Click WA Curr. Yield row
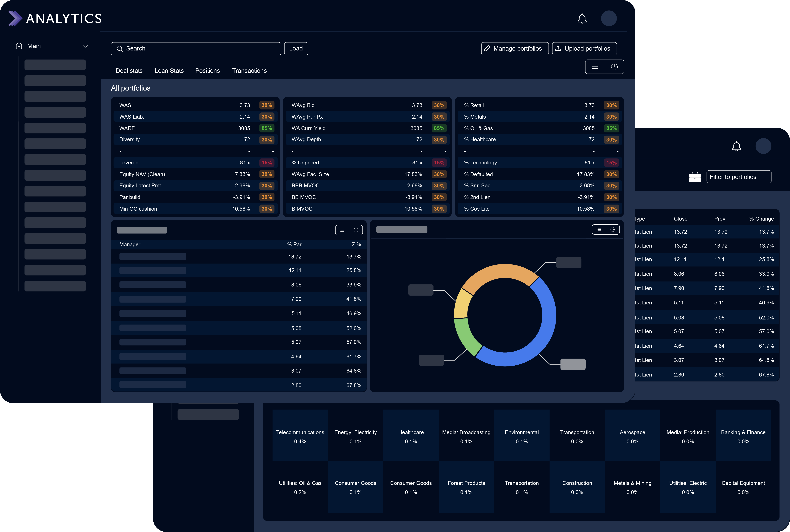Image resolution: width=790 pixels, height=532 pixels. coord(368,128)
